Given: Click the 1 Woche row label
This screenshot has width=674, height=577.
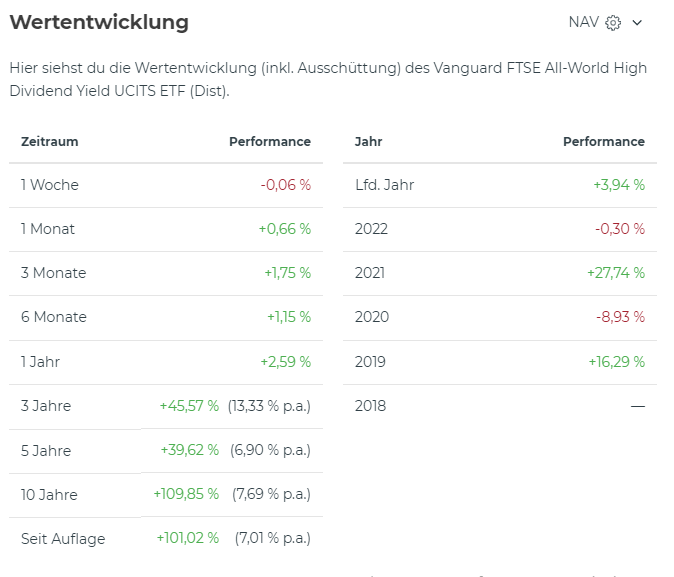Looking at the screenshot, I should [x=50, y=185].
